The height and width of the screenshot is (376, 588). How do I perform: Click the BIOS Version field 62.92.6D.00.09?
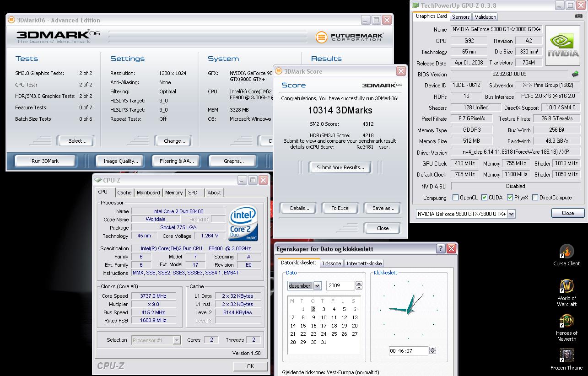pos(509,74)
